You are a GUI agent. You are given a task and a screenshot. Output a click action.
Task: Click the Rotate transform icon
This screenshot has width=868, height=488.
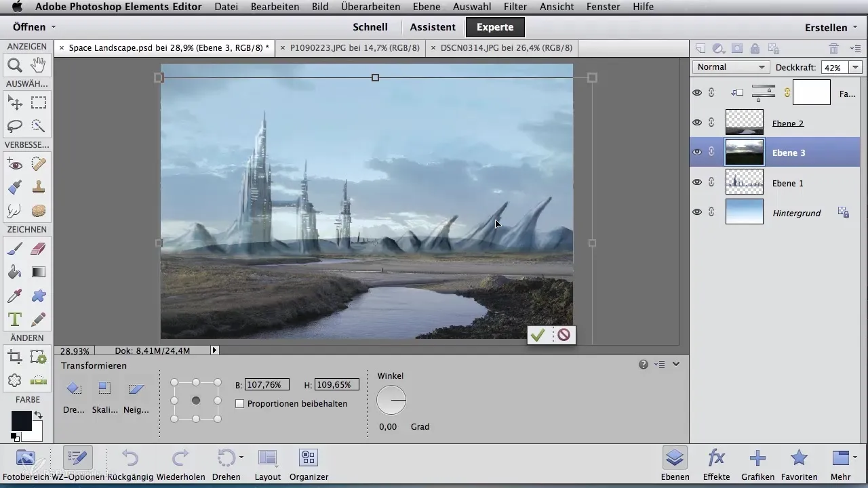(74, 388)
